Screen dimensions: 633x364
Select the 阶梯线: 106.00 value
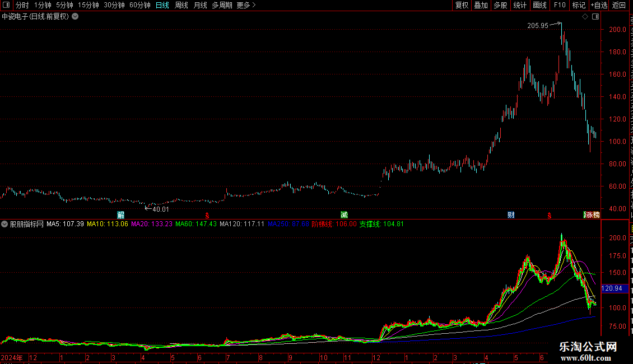click(334, 224)
